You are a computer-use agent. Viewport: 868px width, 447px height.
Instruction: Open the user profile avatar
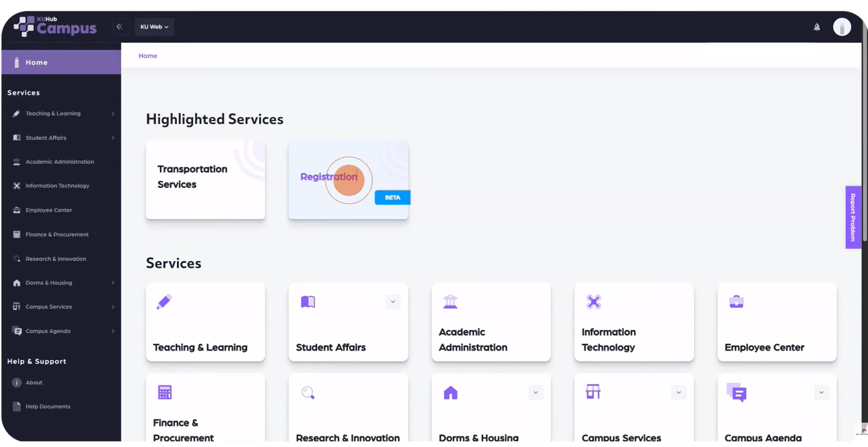tap(842, 26)
